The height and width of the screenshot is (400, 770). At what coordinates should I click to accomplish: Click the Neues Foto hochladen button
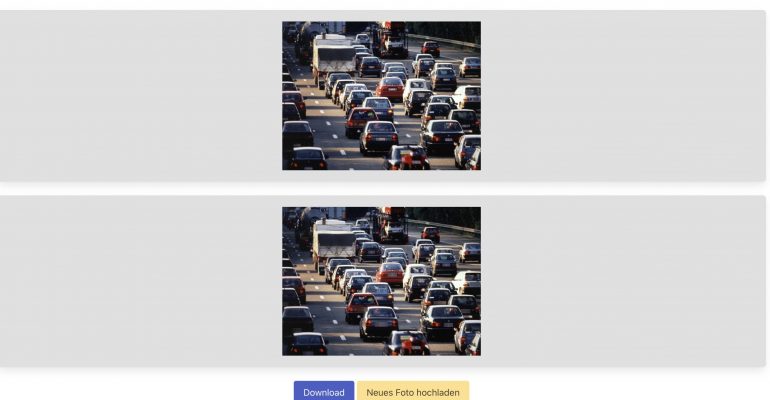pyautogui.click(x=413, y=392)
